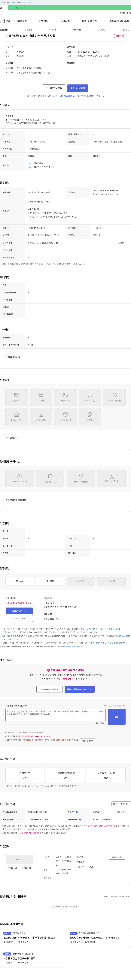
Task: Click the 거짓구인광고 및 불법직업소개행위 신고 link
Action: [101, 826]
